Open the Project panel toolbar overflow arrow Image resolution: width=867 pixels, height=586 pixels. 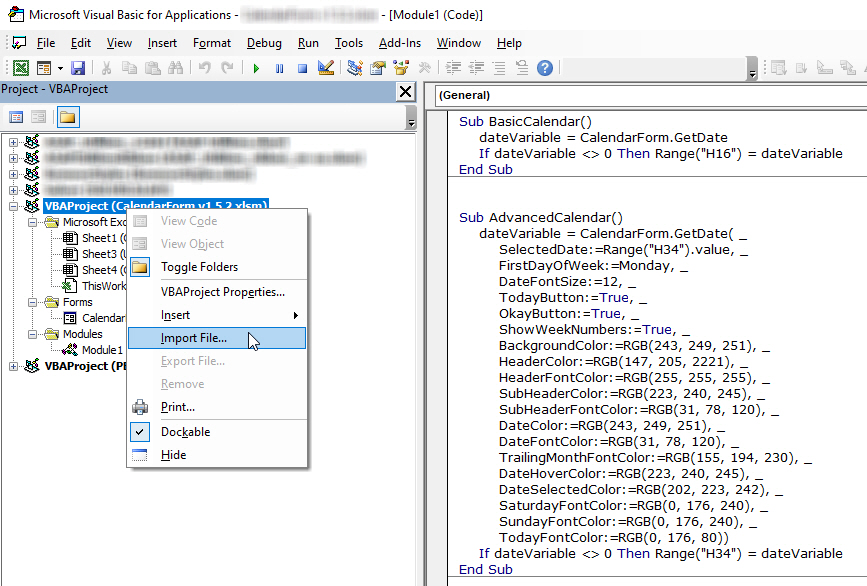tap(411, 118)
